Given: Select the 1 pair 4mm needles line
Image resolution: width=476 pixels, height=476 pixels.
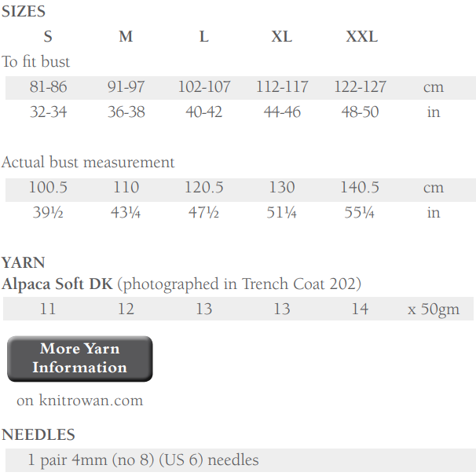Looking at the screenshot, I should (x=143, y=460).
